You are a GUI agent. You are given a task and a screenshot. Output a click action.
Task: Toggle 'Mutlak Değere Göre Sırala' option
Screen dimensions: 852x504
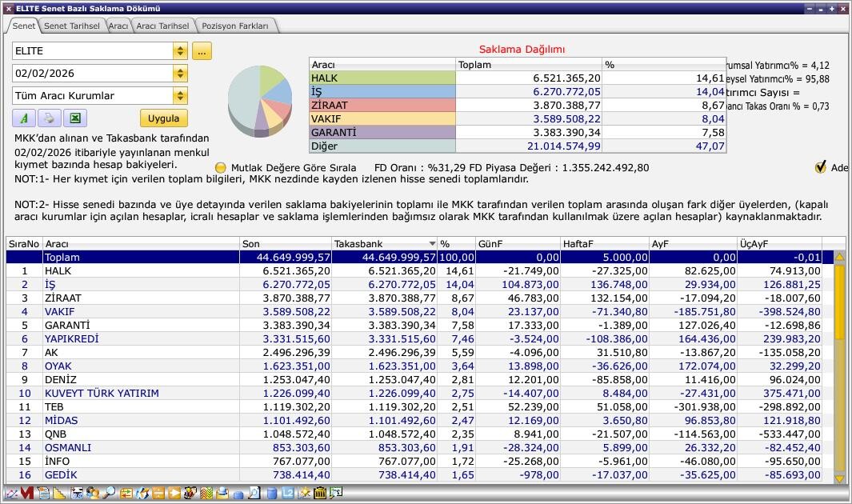point(222,168)
